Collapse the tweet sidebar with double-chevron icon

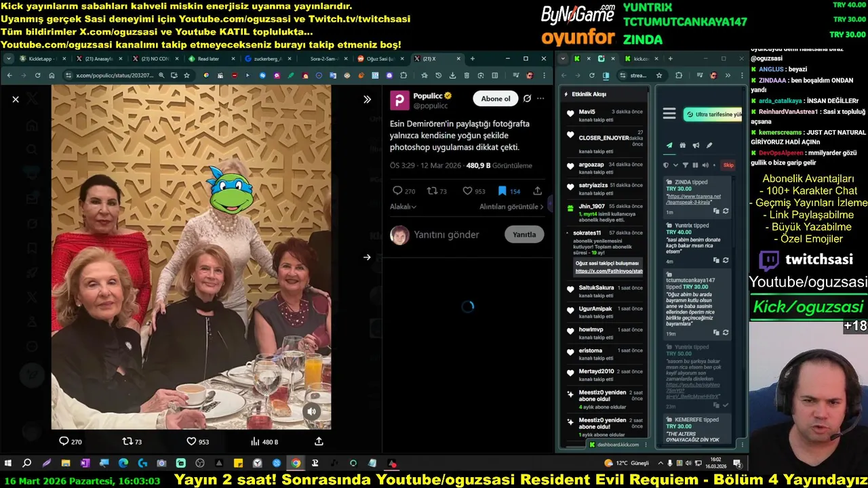[367, 100]
